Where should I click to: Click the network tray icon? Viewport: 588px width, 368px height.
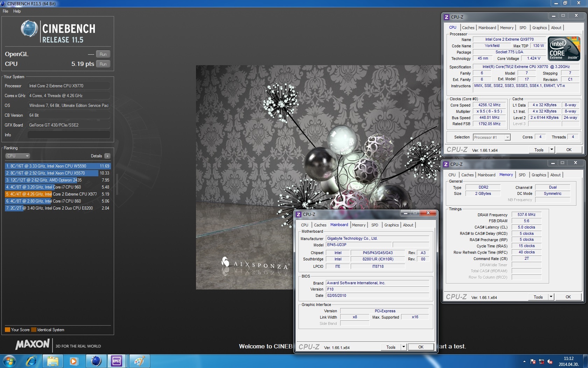coord(541,361)
